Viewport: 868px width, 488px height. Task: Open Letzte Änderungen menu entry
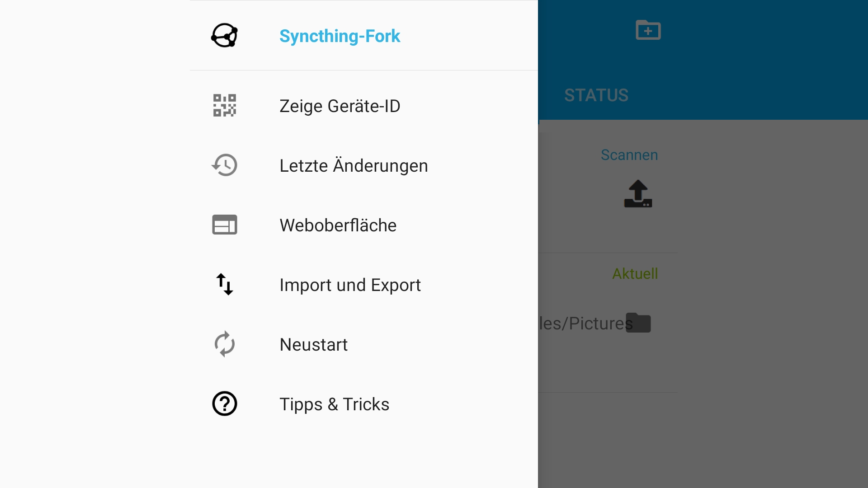click(x=353, y=166)
